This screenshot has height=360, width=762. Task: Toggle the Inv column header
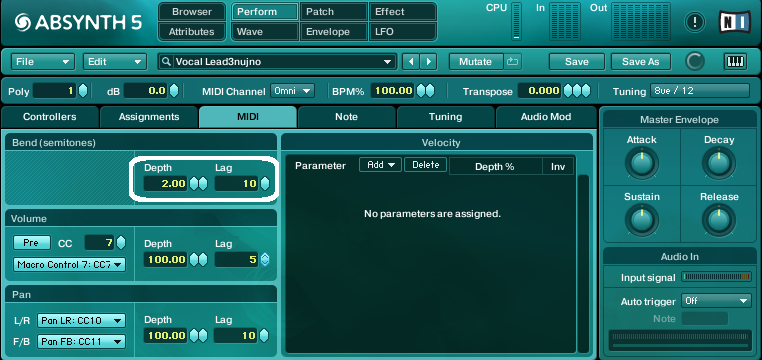tap(558, 166)
